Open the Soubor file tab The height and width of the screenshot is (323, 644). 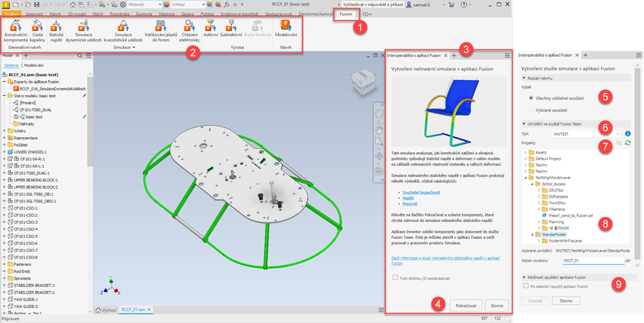point(12,14)
